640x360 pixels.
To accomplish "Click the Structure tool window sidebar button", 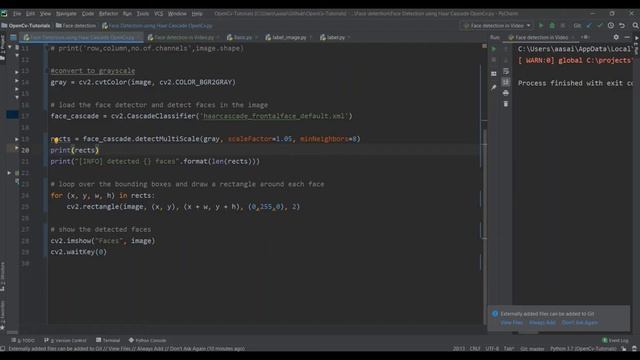I will click(x=3, y=277).
